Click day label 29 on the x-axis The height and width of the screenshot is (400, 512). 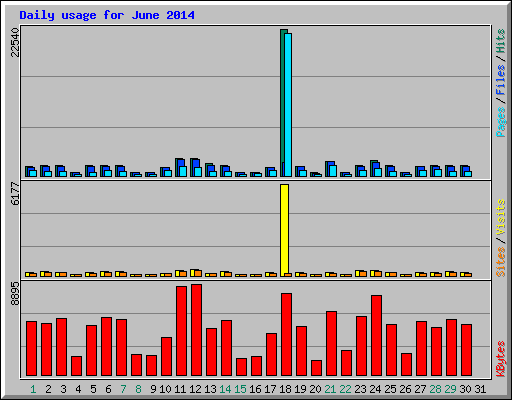pyautogui.click(x=450, y=389)
